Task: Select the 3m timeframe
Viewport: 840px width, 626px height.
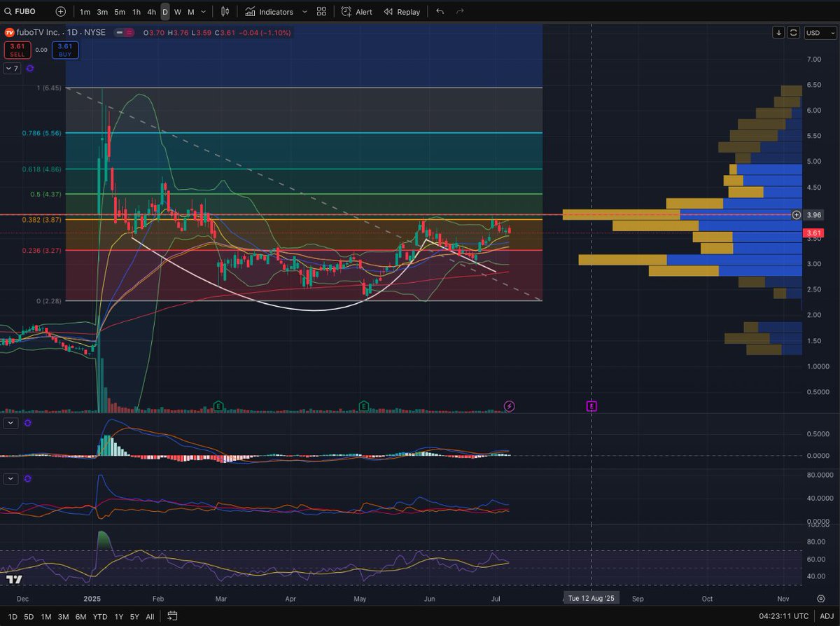Action: click(102, 12)
